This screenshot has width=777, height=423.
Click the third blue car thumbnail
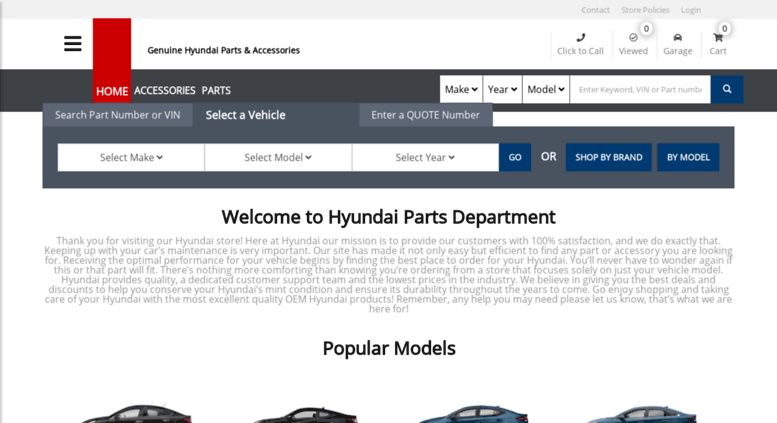pyautogui.click(x=473, y=414)
